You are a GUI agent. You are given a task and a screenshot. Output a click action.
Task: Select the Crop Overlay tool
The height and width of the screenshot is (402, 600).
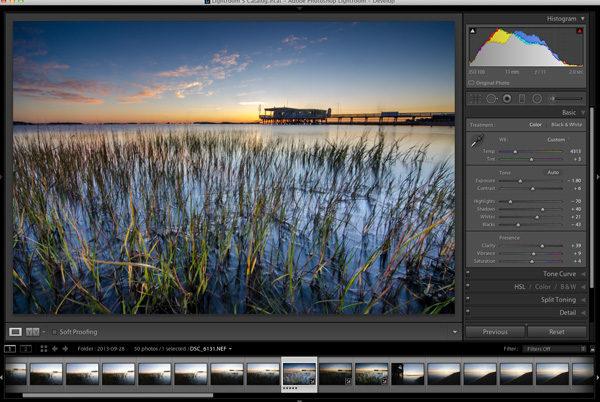(475, 99)
